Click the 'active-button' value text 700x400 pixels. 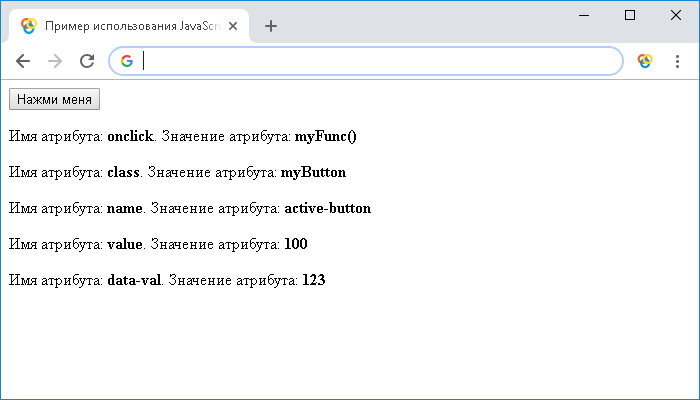(x=327, y=208)
